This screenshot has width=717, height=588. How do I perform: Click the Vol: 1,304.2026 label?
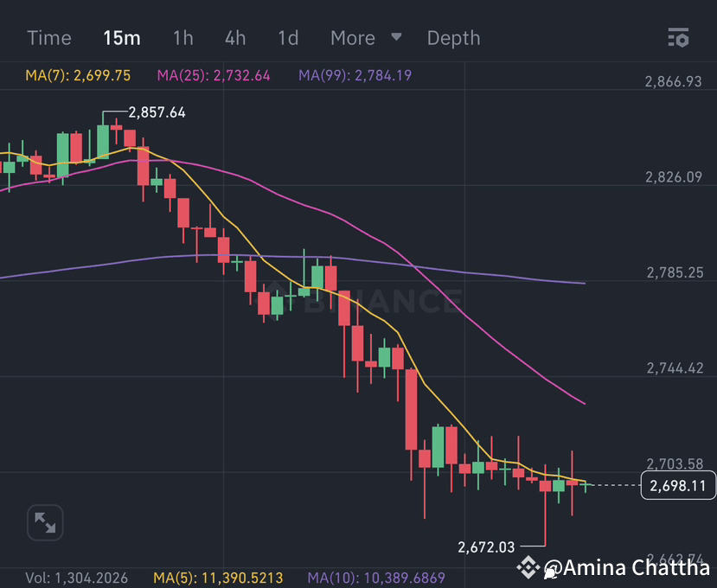78,577
